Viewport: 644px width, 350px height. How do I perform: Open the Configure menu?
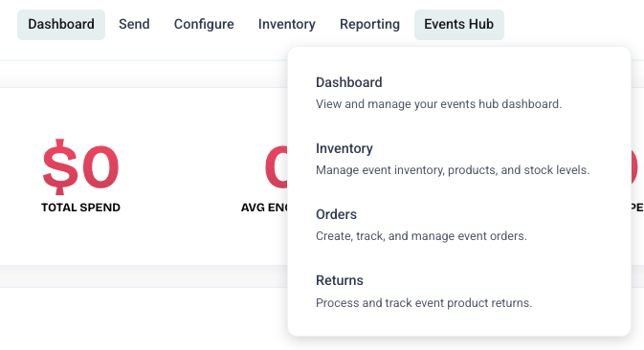[x=204, y=25]
